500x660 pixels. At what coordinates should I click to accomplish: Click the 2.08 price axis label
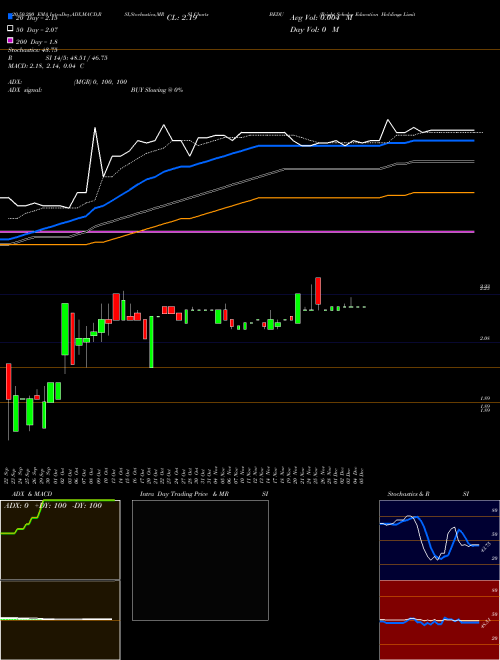pyautogui.click(x=485, y=338)
